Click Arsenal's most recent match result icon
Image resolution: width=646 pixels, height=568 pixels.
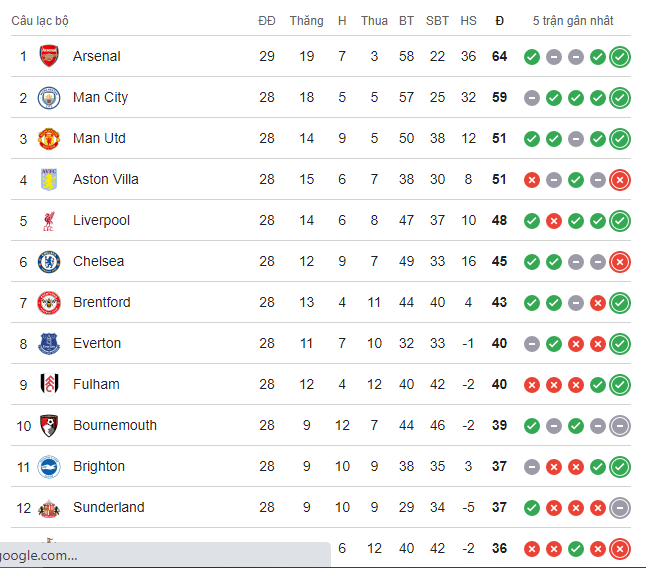click(x=620, y=57)
